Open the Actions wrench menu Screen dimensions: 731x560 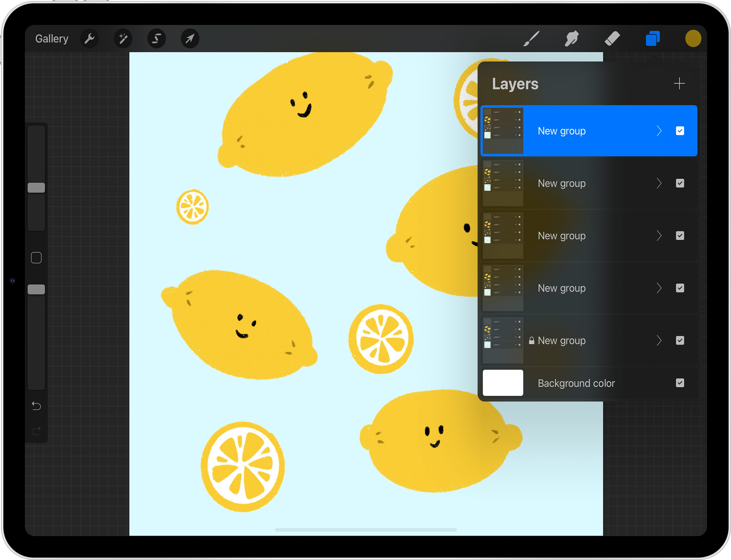(x=89, y=39)
